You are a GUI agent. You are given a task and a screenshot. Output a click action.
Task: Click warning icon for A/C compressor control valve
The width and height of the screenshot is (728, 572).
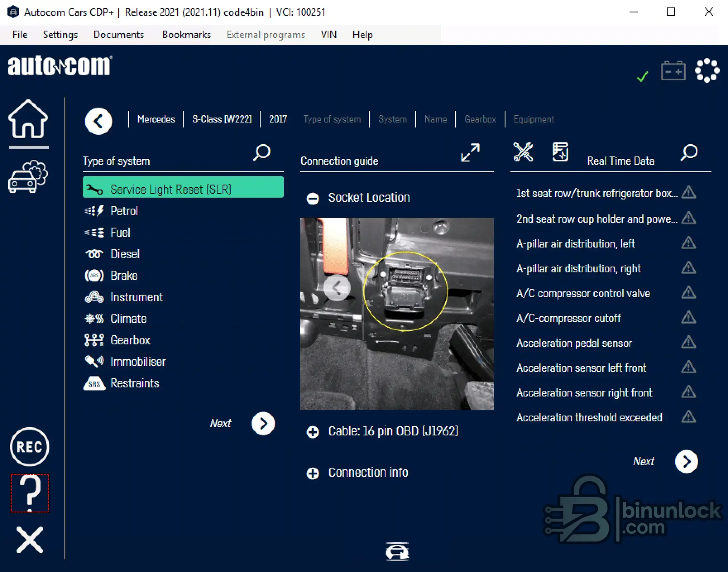coord(688,293)
